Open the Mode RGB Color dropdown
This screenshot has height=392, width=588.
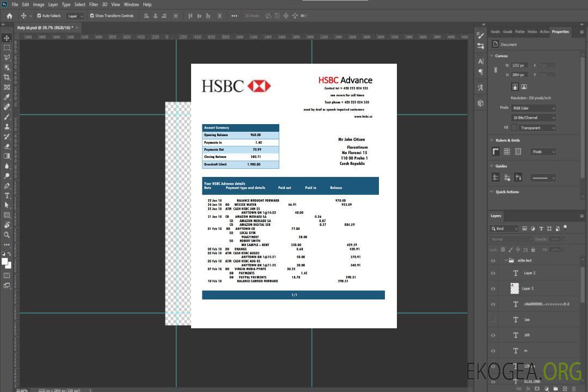tap(533, 108)
